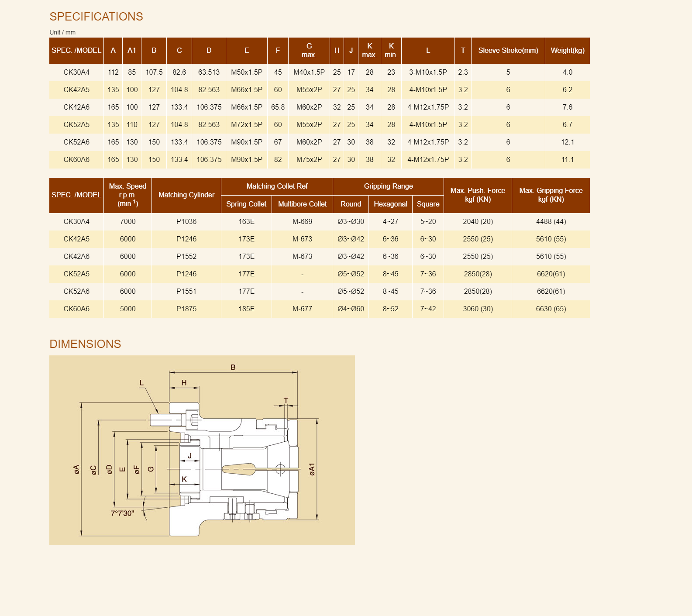Select the Spring Collet sub-header
692x616 pixels.
[246, 204]
